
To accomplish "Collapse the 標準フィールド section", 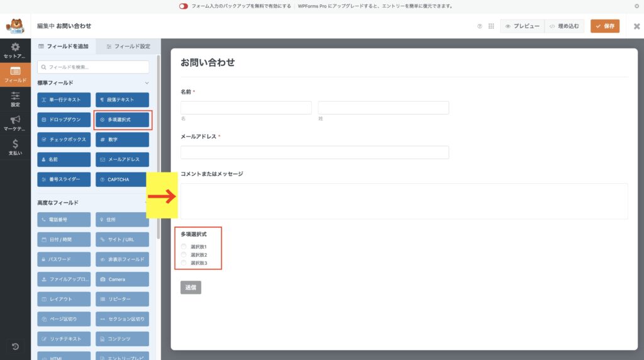I will point(147,82).
